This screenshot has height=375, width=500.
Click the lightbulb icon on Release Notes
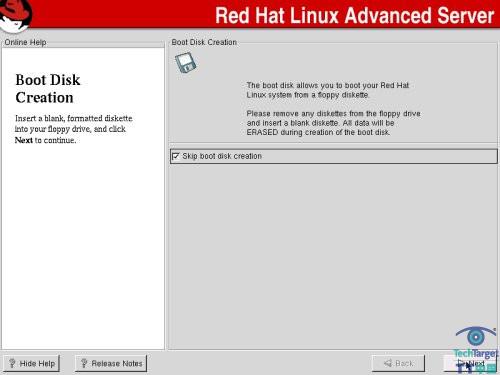pyautogui.click(x=84, y=363)
